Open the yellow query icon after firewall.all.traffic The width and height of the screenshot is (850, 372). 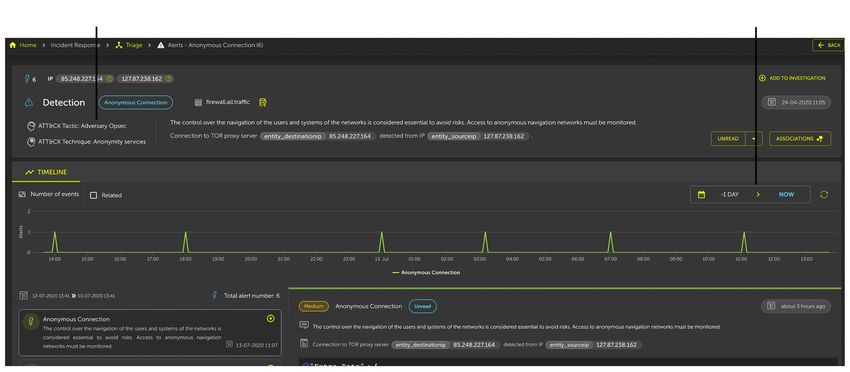[262, 102]
